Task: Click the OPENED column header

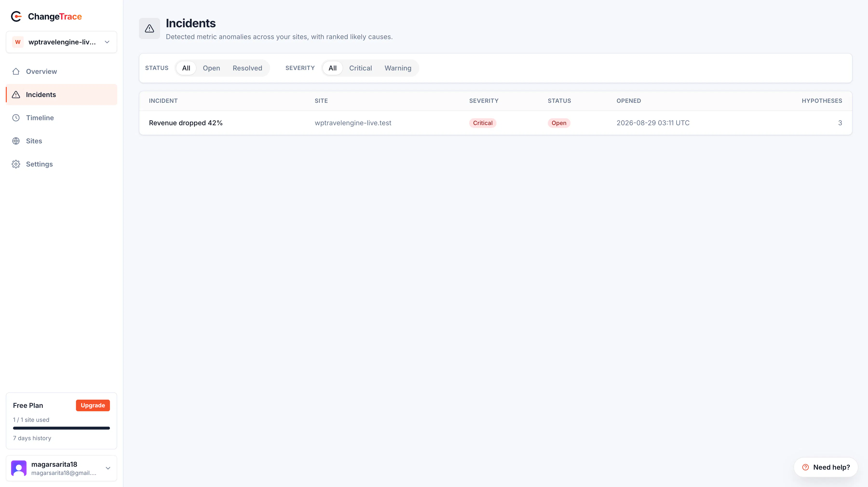Action: pyautogui.click(x=628, y=101)
